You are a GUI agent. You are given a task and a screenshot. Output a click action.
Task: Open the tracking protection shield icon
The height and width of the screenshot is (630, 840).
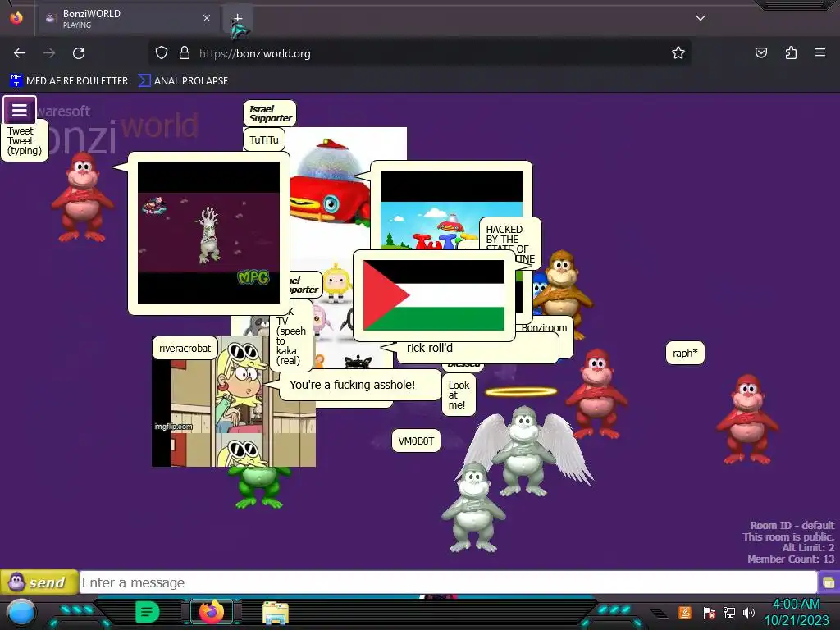coord(162,53)
